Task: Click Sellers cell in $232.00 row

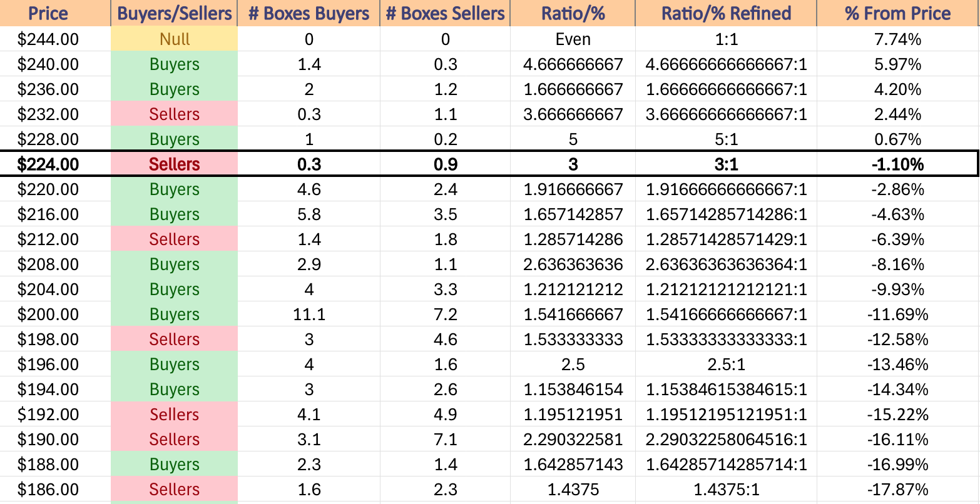Action: (x=174, y=114)
